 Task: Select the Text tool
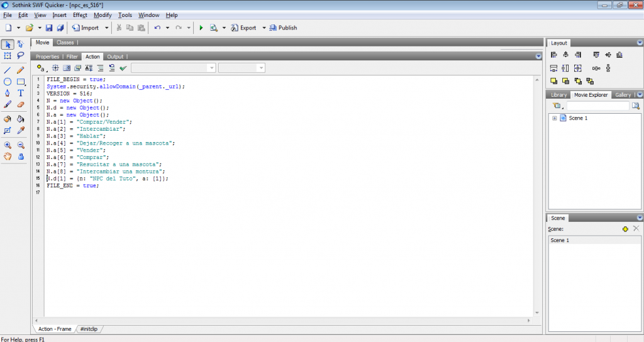pos(21,93)
